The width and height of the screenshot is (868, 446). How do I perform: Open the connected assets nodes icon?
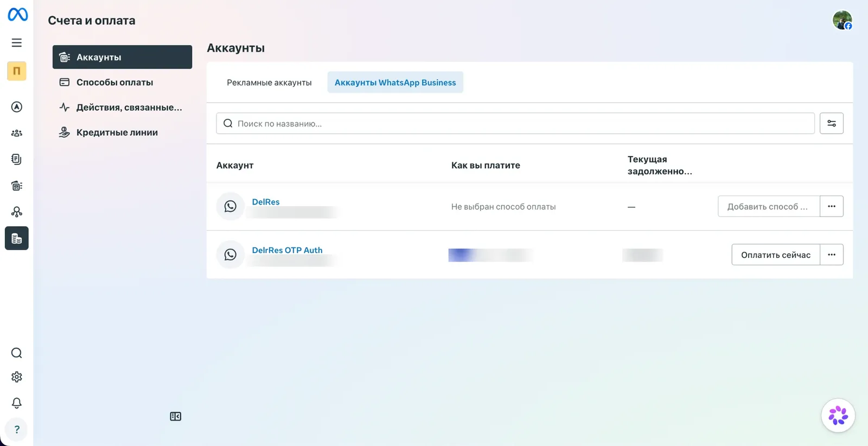tap(17, 212)
